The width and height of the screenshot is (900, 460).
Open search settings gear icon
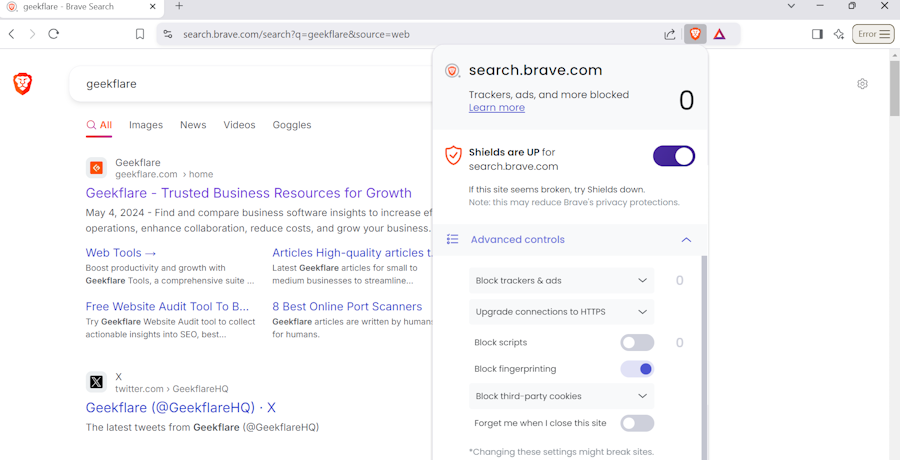point(862,84)
